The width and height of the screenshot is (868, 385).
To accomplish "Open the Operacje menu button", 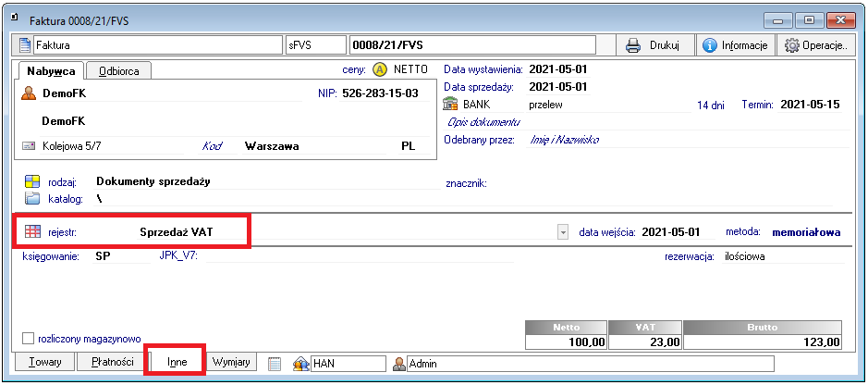I will [815, 44].
